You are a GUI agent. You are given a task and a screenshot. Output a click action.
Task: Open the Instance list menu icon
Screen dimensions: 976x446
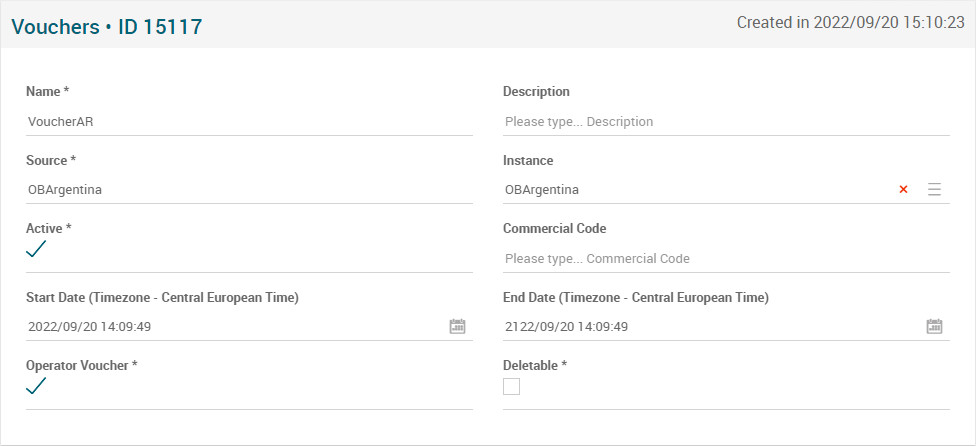934,190
